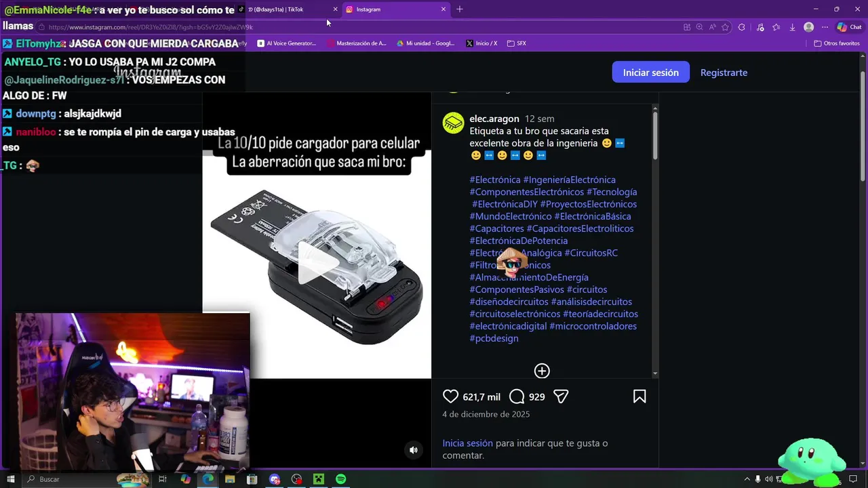This screenshot has width=868, height=488.
Task: Click the microphone tray icon
Action: (x=758, y=479)
